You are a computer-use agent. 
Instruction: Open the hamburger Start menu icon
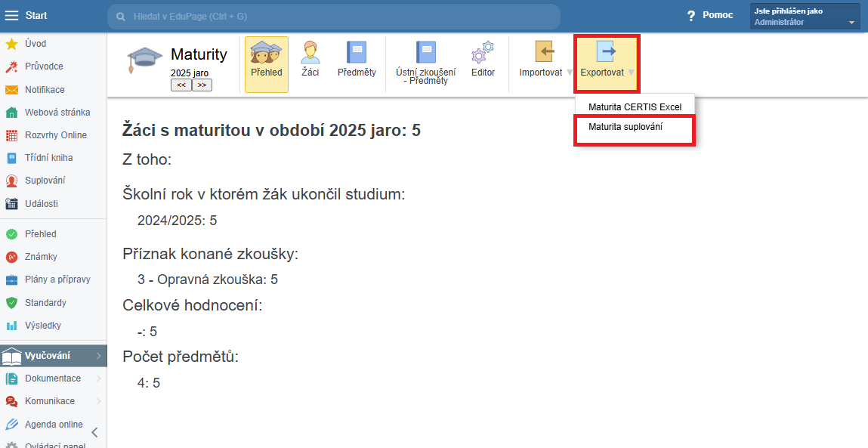11,16
